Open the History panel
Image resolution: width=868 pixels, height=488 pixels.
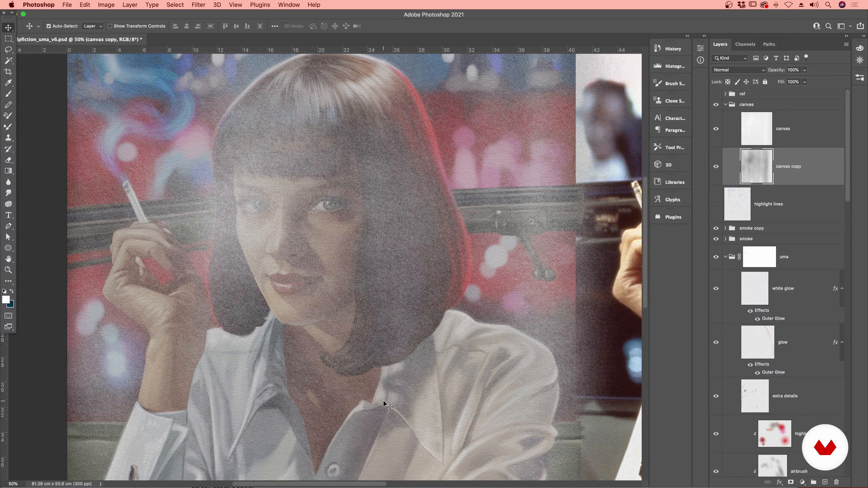(670, 49)
